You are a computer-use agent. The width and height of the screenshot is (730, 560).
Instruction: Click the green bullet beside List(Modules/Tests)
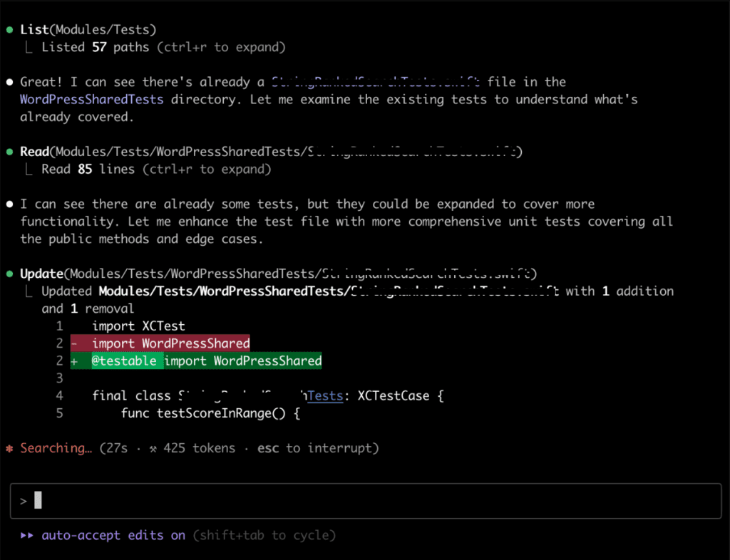click(x=9, y=30)
